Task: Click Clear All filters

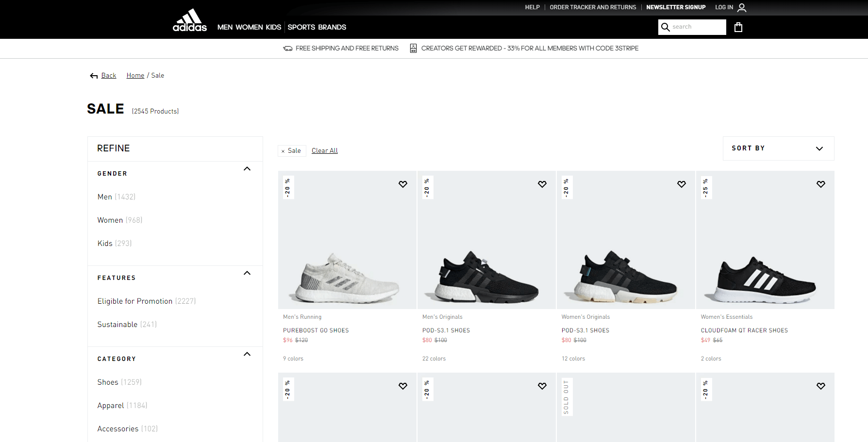Action: point(325,151)
